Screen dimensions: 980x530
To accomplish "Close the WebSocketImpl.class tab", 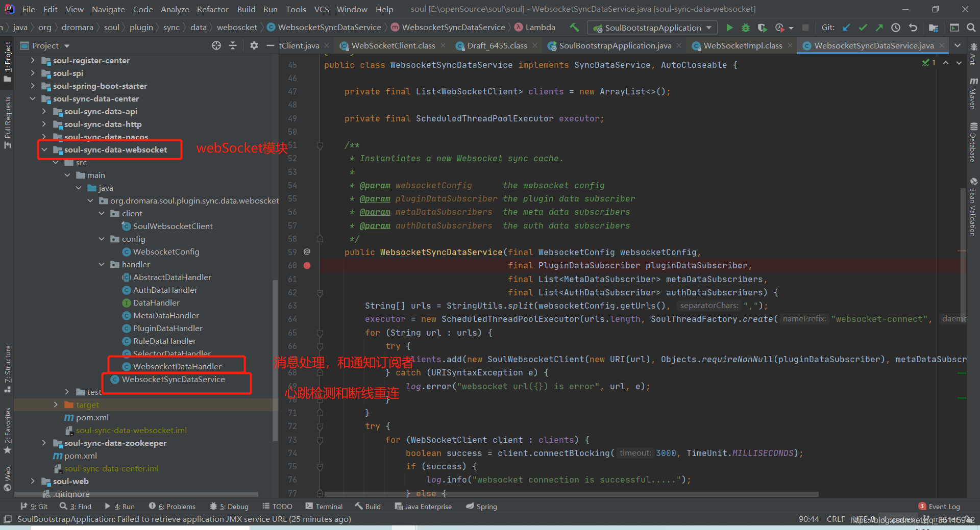I will pos(790,45).
